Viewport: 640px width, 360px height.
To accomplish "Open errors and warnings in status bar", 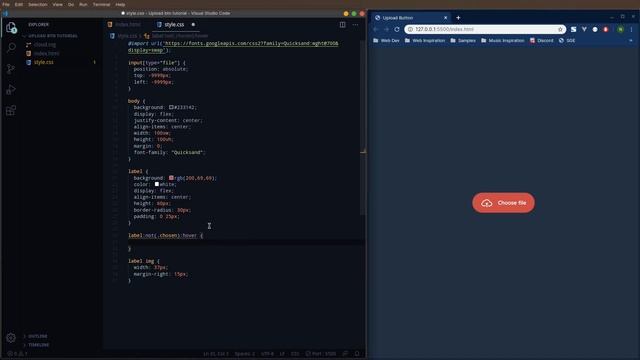I will (17, 354).
